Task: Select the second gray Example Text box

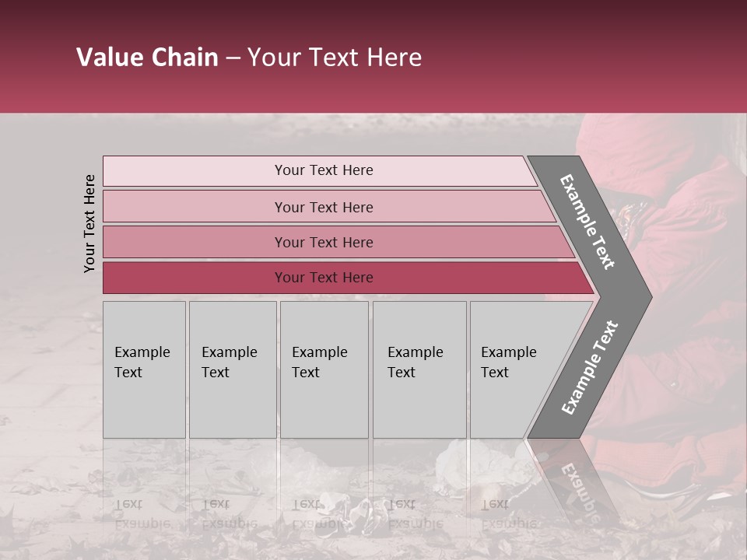Action: point(232,369)
